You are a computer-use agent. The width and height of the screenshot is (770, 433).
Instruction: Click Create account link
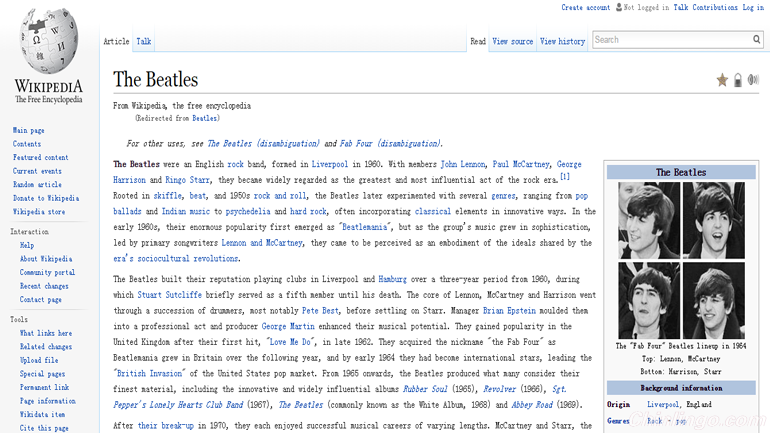586,7
